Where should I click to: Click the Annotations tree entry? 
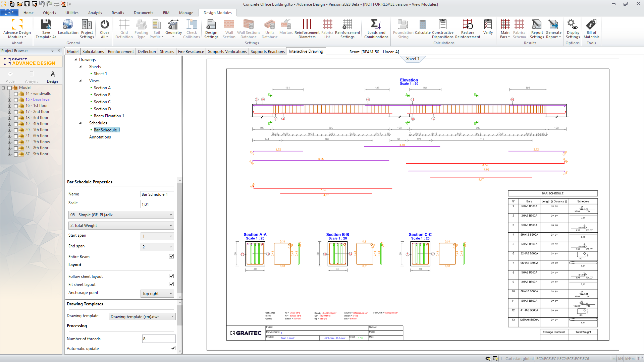(x=100, y=137)
